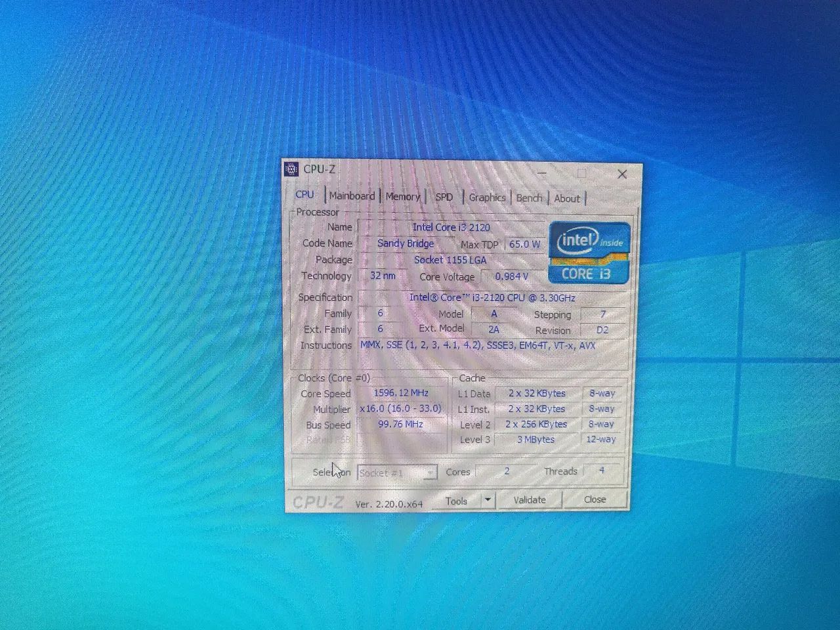Click the Stepping value 7
Viewport: 840px width, 630px height.
[603, 314]
